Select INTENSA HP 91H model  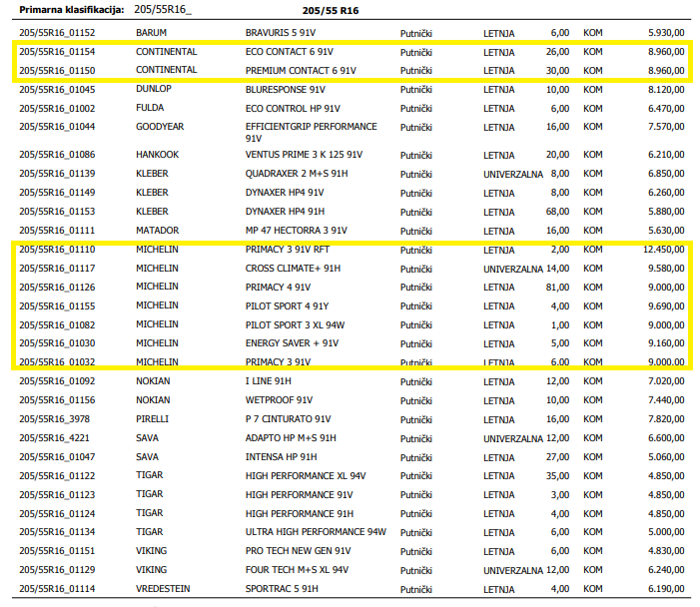[282, 457]
